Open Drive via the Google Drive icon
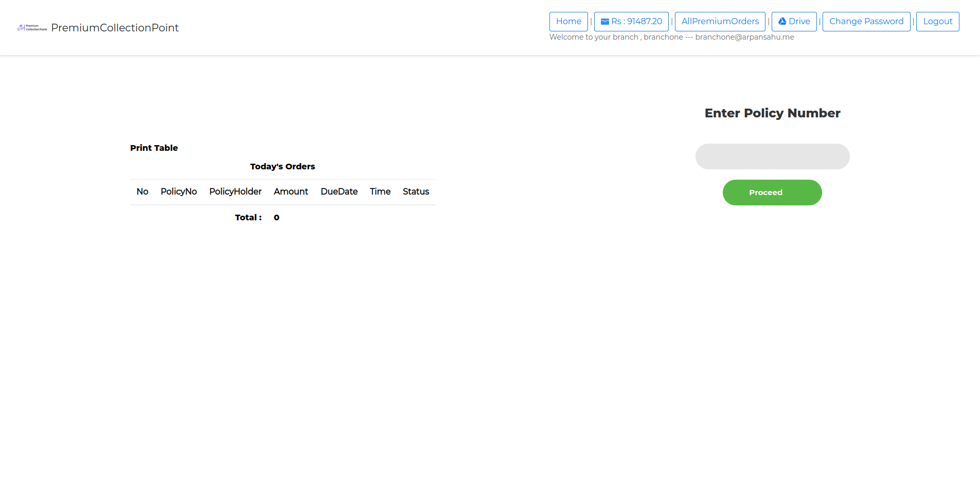The image size is (980, 488). pos(782,22)
